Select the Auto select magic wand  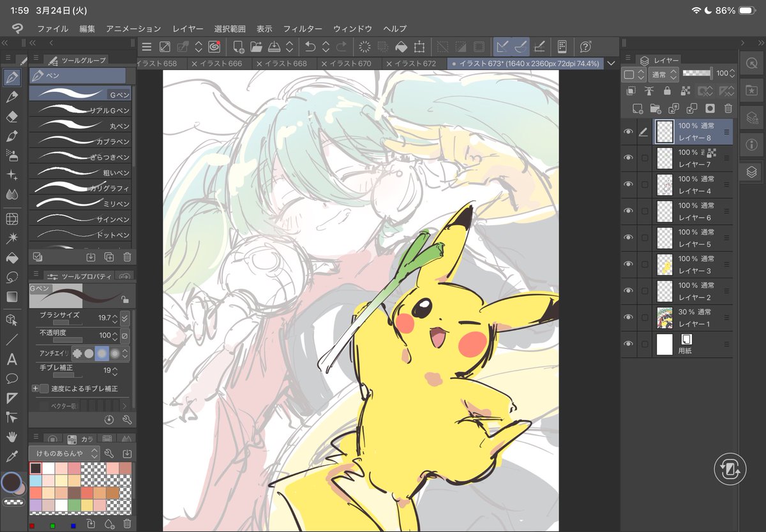11,238
